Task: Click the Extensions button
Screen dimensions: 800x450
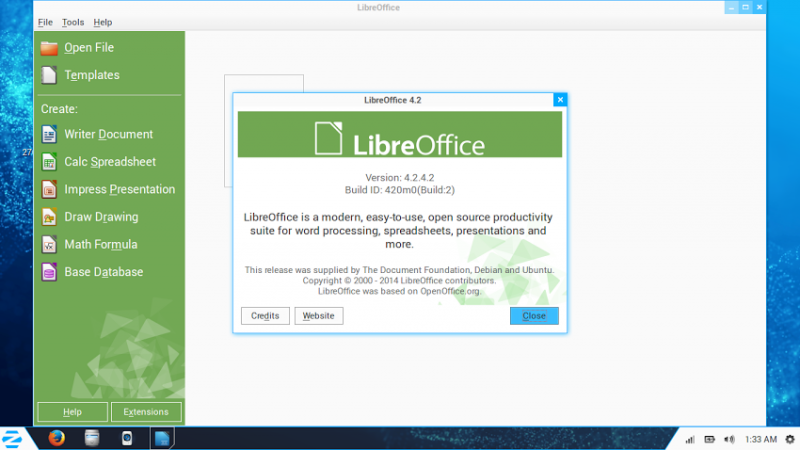Action: pos(146,412)
